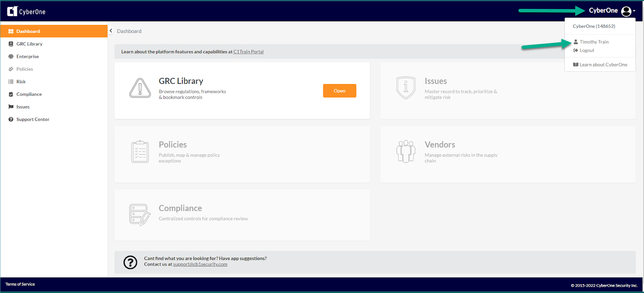Screen dimensions: 644x293
Task: Click the CyberOne name in top bar
Action: click(603, 11)
